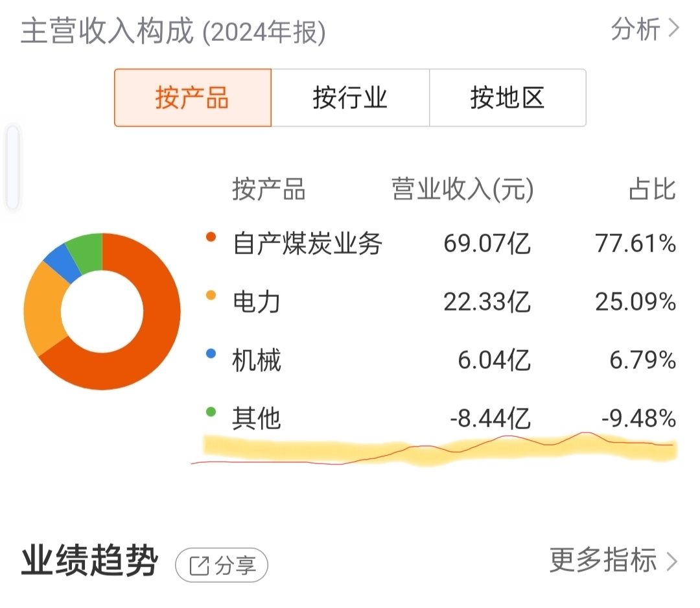Viewport: 700px width, 608px height.
Task: Click the orange-red dot for 自产煤炭业务
Action: click(x=211, y=237)
